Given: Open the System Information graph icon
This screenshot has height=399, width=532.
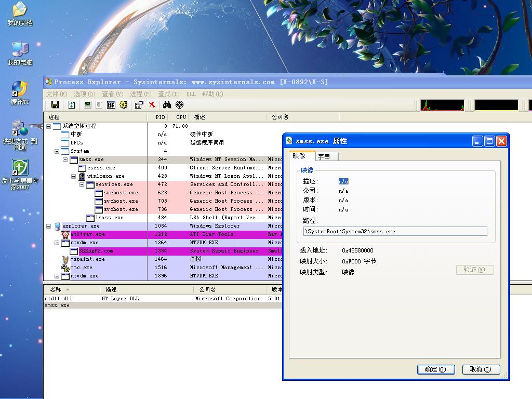Looking at the screenshot, I should tap(88, 105).
